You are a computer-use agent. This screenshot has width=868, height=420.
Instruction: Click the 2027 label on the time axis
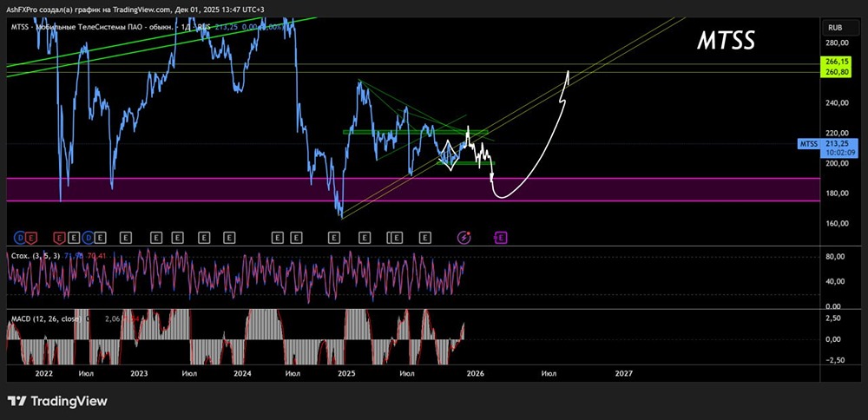(624, 373)
